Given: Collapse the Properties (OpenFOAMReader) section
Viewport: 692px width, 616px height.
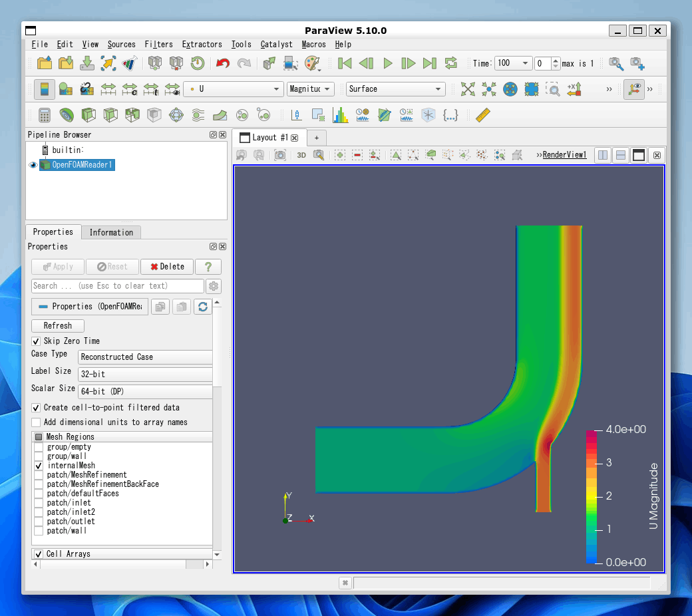Looking at the screenshot, I should (90, 306).
